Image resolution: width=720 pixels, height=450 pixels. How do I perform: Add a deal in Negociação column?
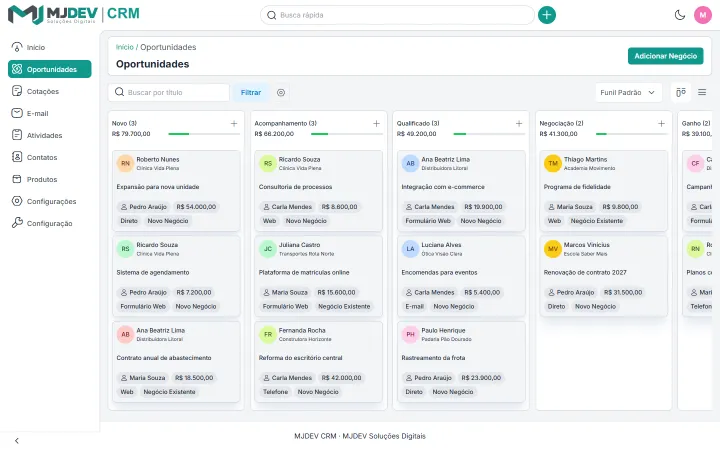coord(661,124)
